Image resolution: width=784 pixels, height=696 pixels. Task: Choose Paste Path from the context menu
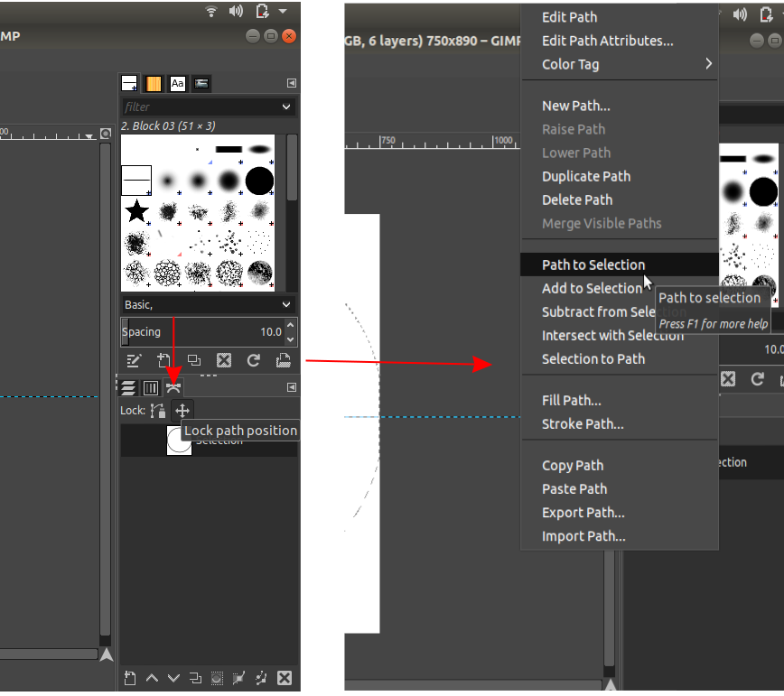click(574, 488)
